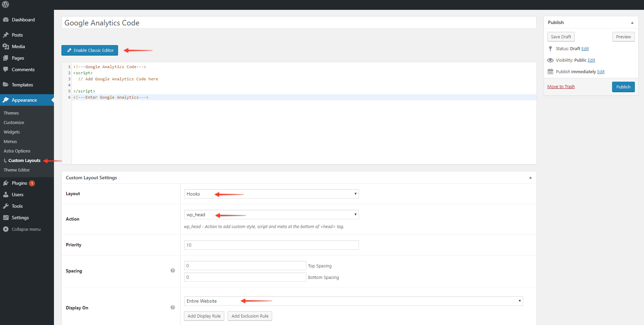The width and height of the screenshot is (644, 325).
Task: Click Enable Classic Editor button
Action: point(90,50)
